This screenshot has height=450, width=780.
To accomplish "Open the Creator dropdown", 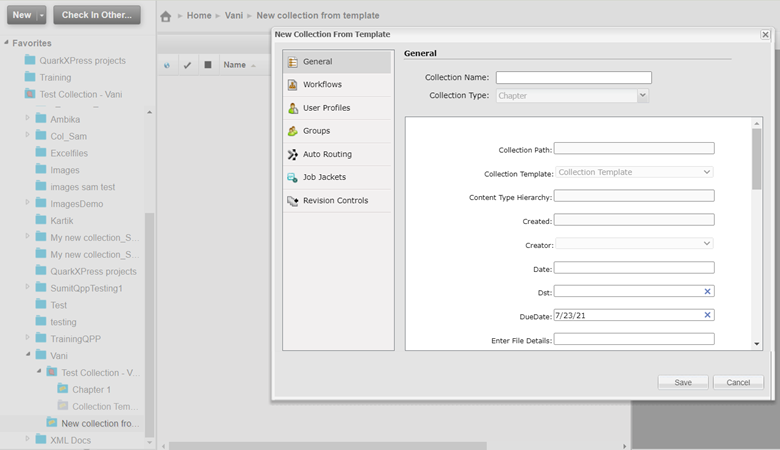I will point(706,243).
